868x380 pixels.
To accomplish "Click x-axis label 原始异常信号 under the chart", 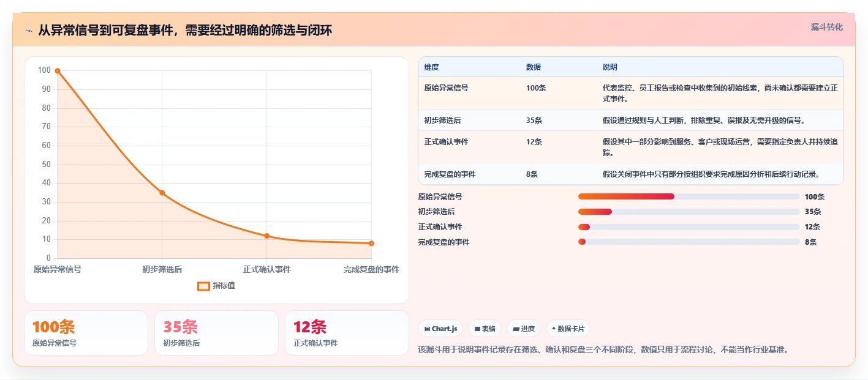I will (x=58, y=269).
